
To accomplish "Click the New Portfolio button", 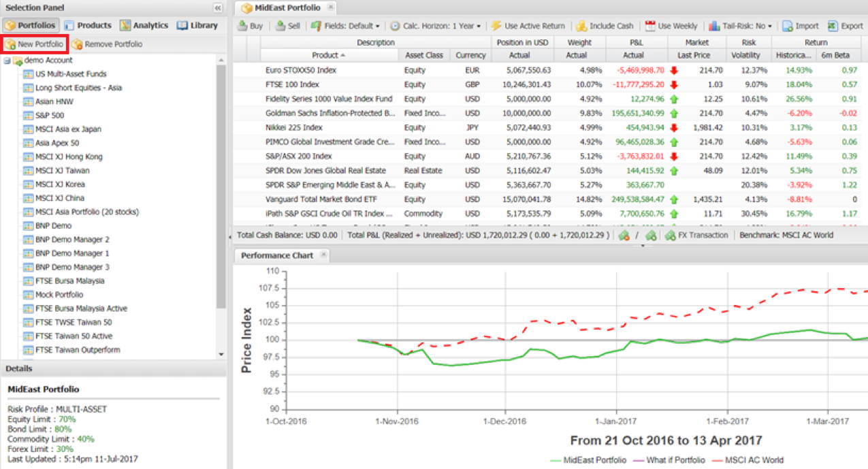I will pyautogui.click(x=35, y=44).
